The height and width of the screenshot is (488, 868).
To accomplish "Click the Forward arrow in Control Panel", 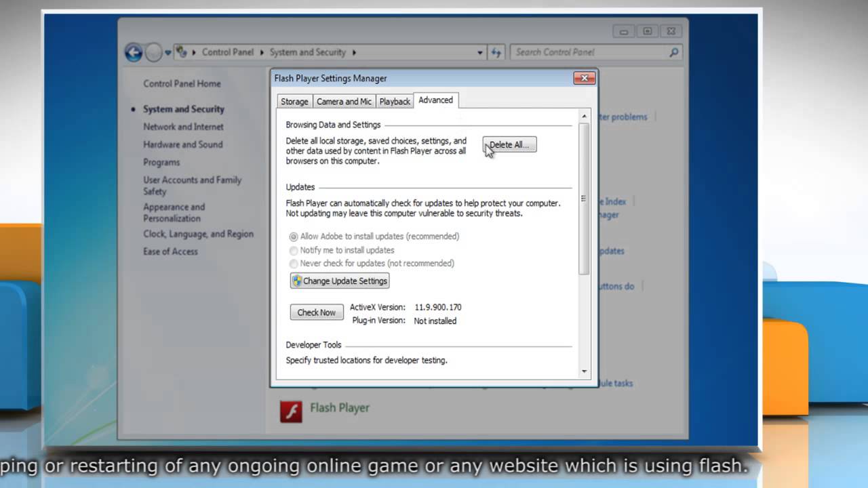I will (x=155, y=52).
